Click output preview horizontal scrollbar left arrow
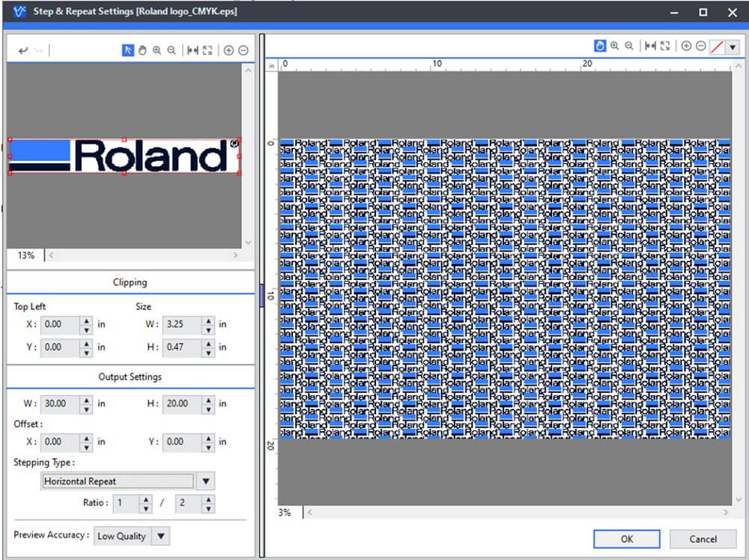 tap(309, 512)
